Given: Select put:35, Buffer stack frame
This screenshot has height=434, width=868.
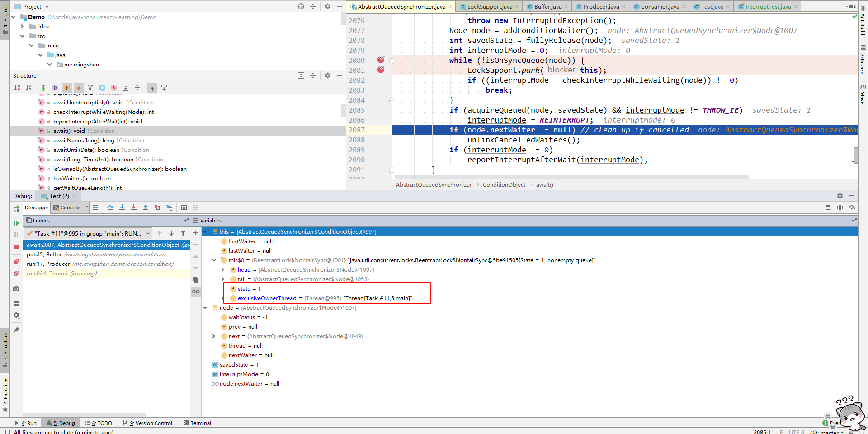Looking at the screenshot, I should click(x=106, y=255).
